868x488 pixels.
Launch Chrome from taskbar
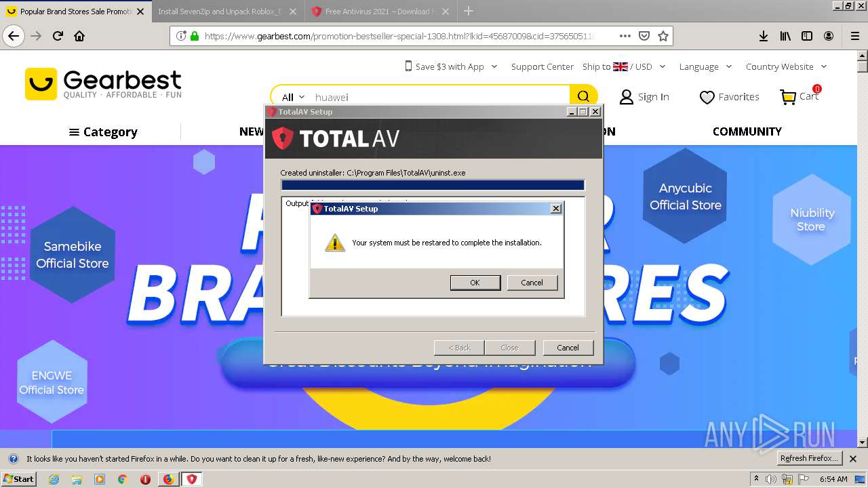[x=122, y=479]
